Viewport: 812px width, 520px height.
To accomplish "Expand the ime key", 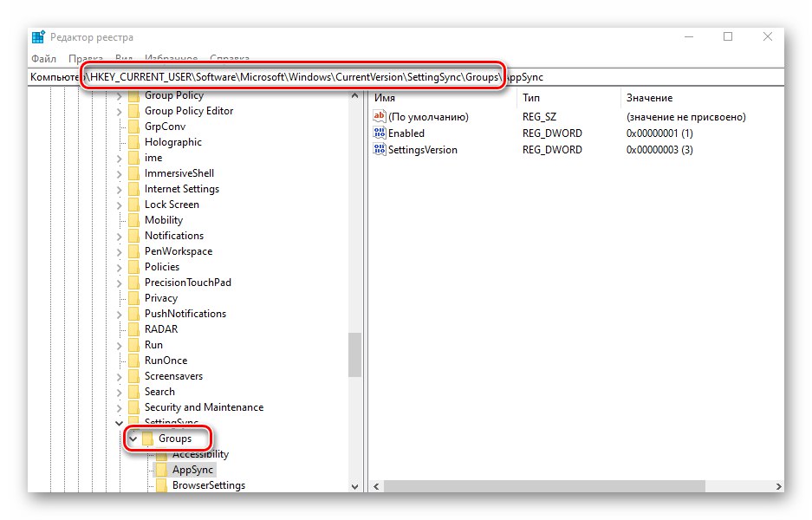I will [x=119, y=158].
